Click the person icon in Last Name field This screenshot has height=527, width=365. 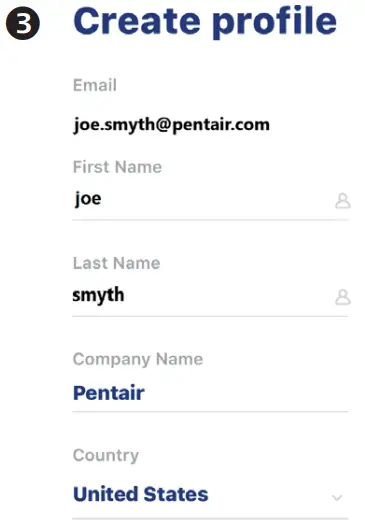[x=343, y=297]
